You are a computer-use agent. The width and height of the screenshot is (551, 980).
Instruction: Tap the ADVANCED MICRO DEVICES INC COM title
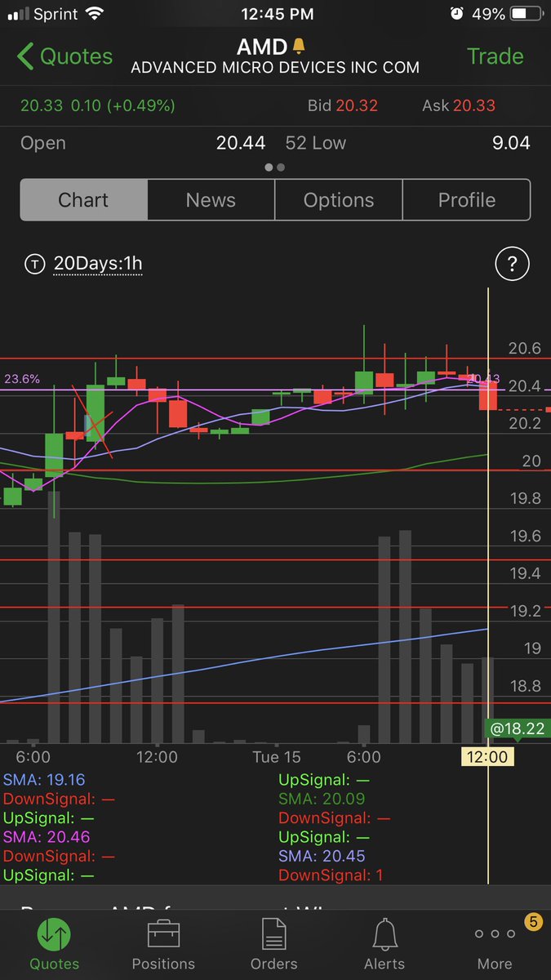pyautogui.click(x=275, y=68)
